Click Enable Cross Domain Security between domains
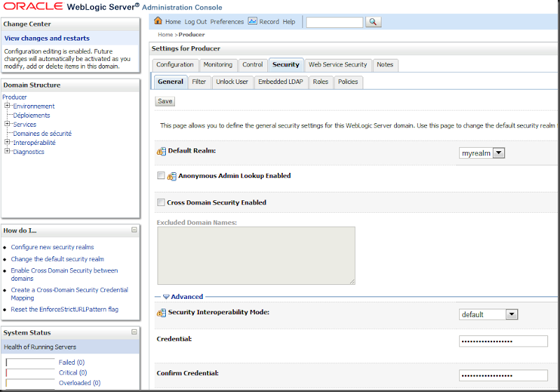 [x=64, y=274]
